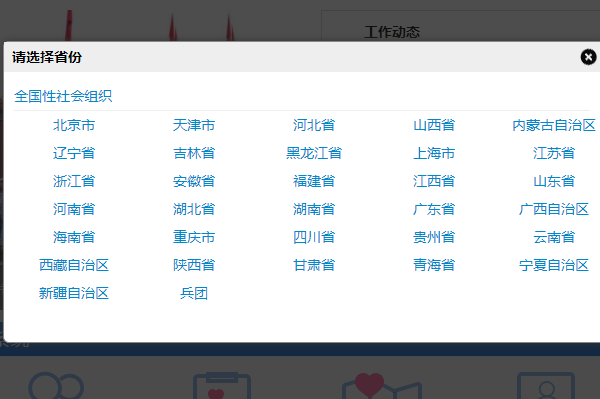Choose 山东省 province
The image size is (600, 399).
pos(554,181)
